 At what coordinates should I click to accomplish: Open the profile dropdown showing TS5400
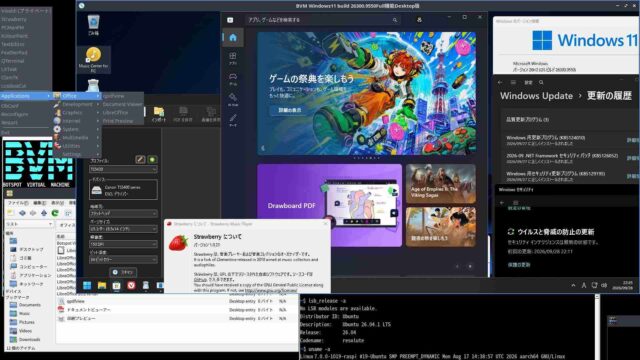click(123, 169)
